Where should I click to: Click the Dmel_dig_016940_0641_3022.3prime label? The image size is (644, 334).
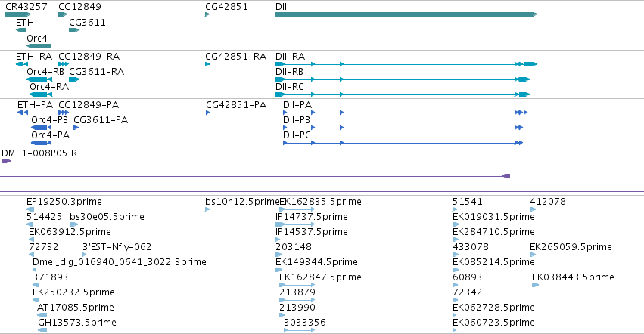coord(120,262)
